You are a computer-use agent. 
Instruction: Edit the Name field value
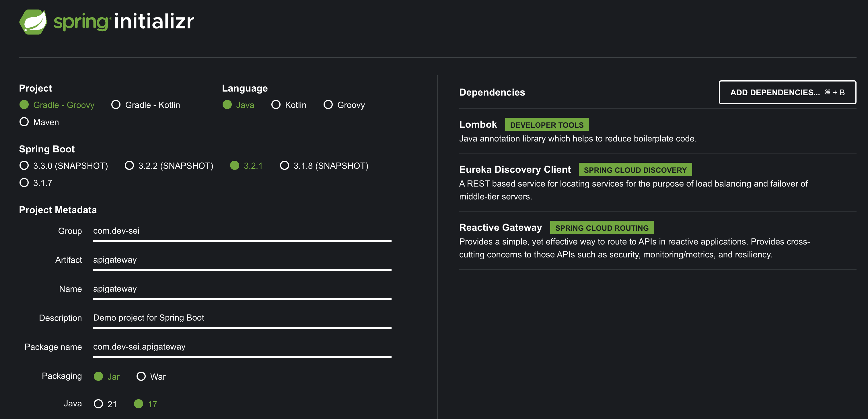[x=242, y=289]
